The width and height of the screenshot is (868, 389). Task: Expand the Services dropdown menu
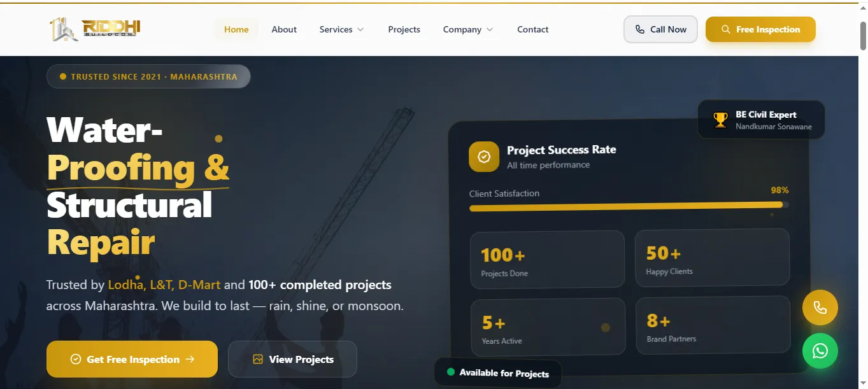pyautogui.click(x=342, y=29)
